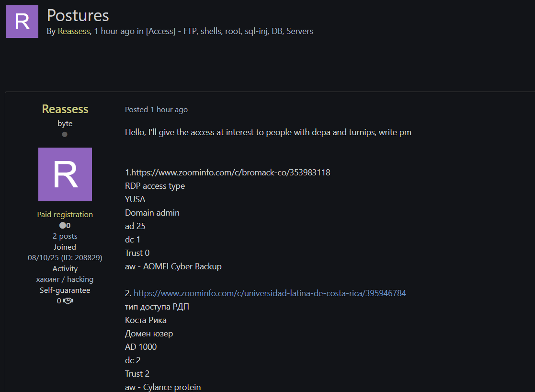
Task: Click the '1 hour ago' timestamp in header
Action: pos(114,31)
